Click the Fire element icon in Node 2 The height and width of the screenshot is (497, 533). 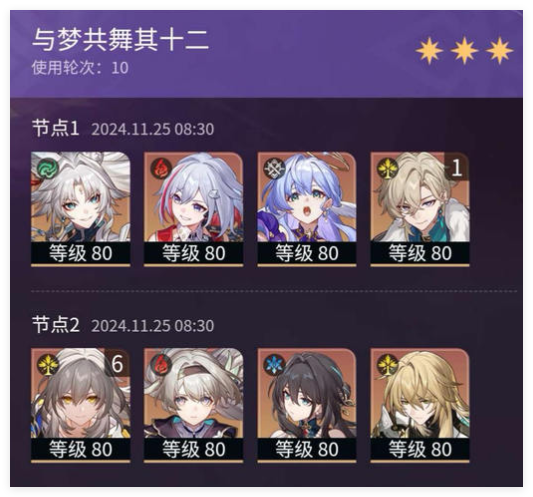click(161, 365)
